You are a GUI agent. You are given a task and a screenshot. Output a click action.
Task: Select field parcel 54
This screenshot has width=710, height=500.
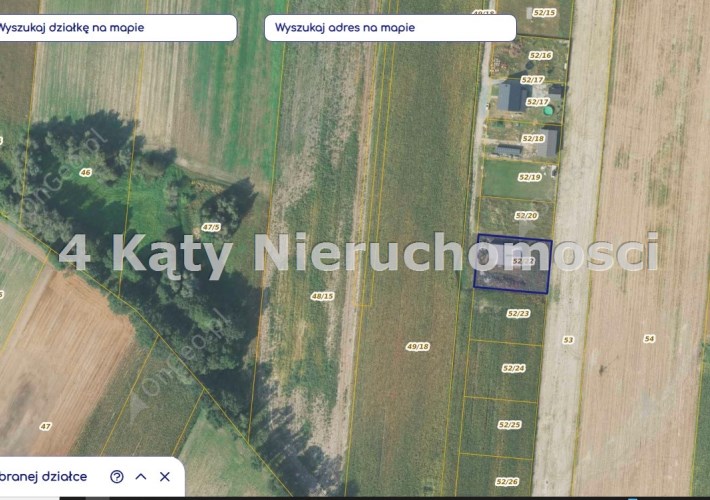coord(649,339)
